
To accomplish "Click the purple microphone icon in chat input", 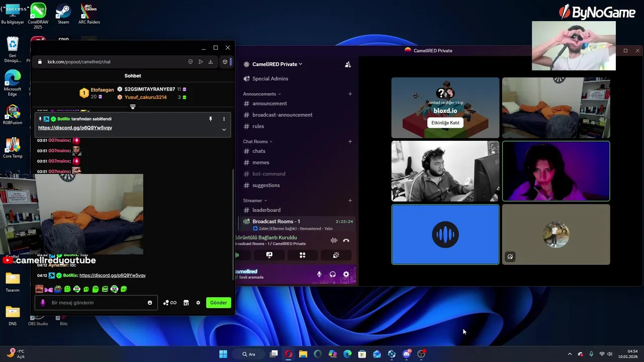I will [x=43, y=303].
